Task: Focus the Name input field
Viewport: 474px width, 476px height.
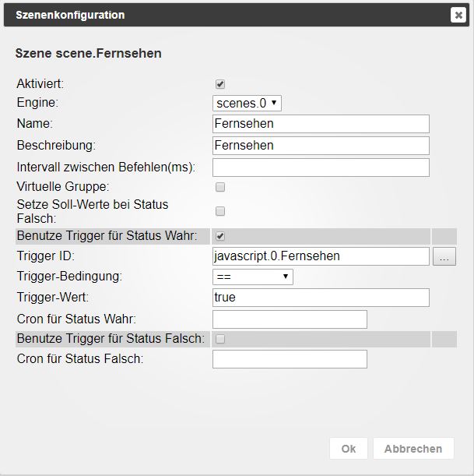Action: point(321,124)
